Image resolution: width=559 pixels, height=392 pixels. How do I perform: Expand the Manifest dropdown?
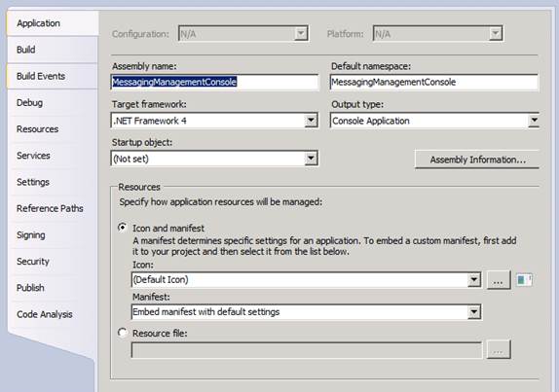coord(474,312)
